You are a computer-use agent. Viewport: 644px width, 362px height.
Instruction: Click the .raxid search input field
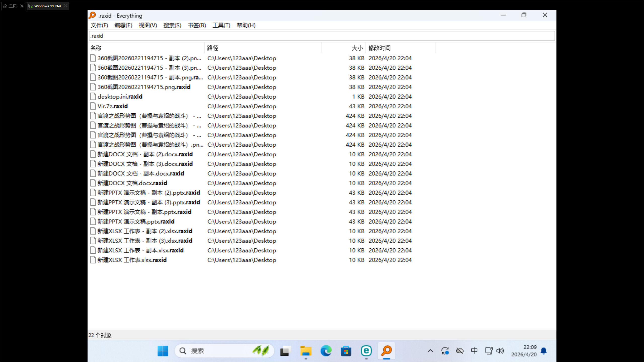click(x=321, y=36)
